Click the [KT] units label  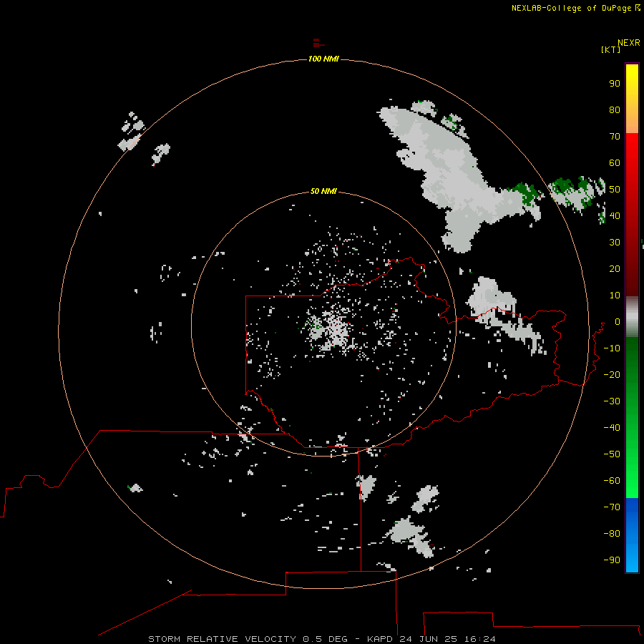point(610,49)
